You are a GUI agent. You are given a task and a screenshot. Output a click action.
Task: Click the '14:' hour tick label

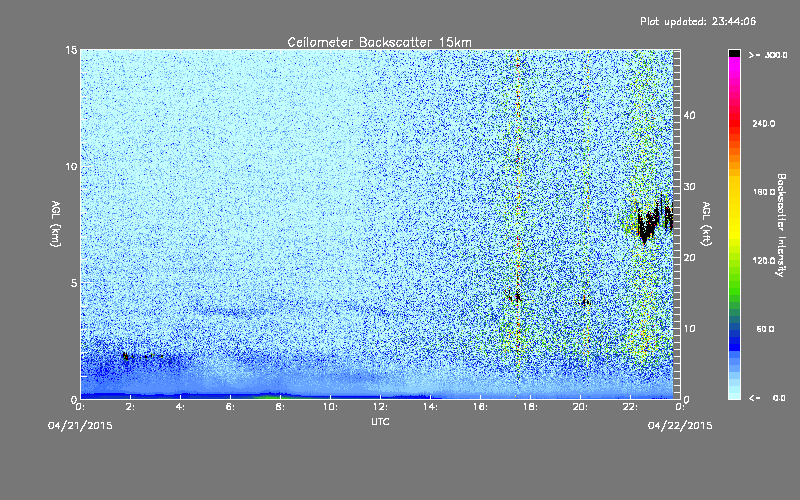click(430, 407)
